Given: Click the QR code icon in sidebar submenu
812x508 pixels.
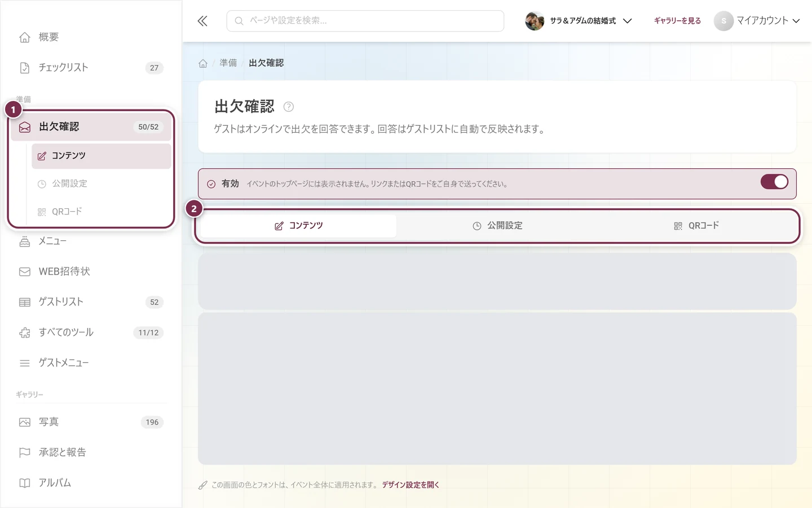Looking at the screenshot, I should (42, 212).
